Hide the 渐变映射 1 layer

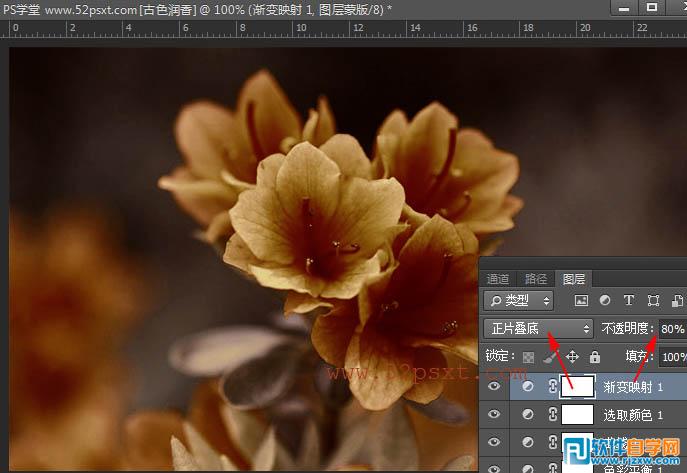click(494, 386)
